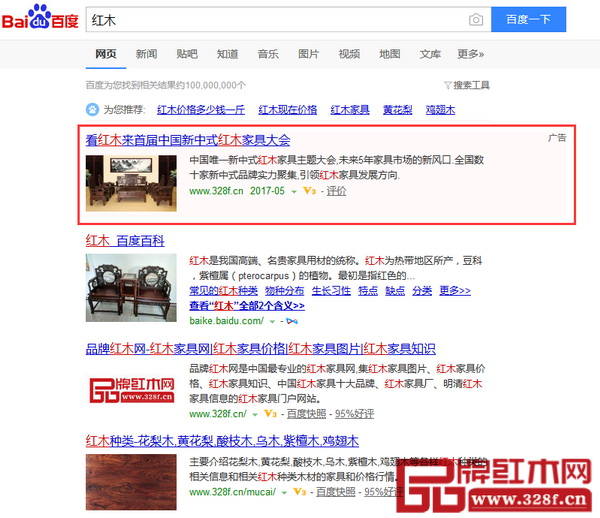
Task: Click share icon after baike.baidu.com/
Action: [291, 321]
